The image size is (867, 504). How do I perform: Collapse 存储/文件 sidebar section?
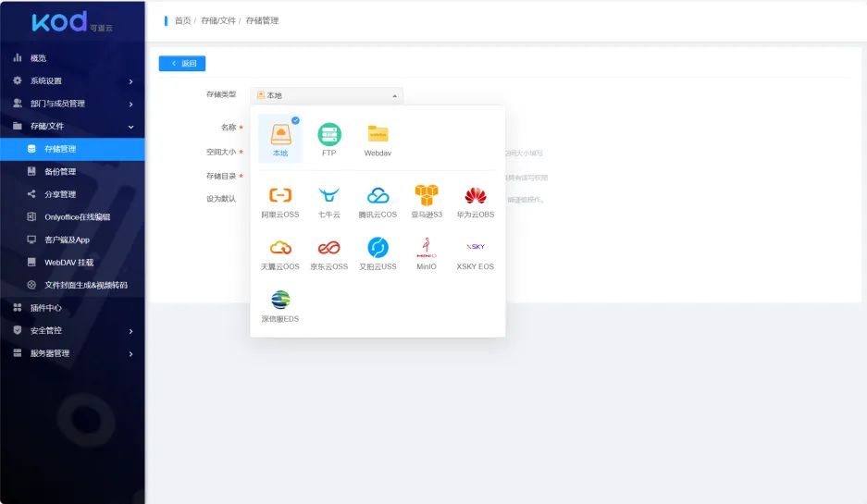tap(72, 126)
